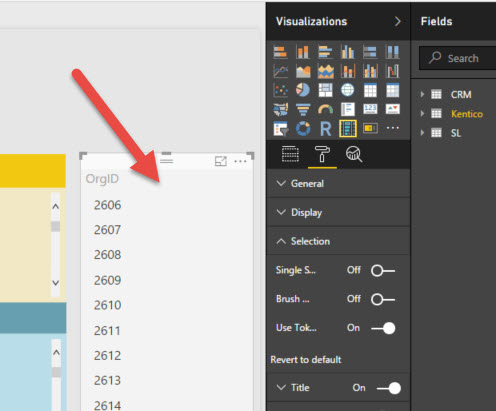
Task: Select the Stacked column chart visualization
Action: click(303, 52)
